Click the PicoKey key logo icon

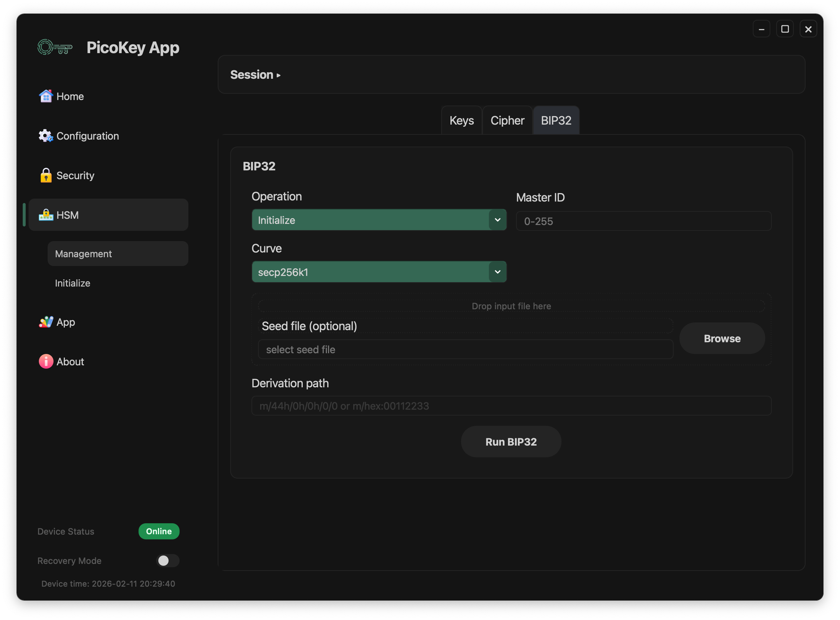[55, 48]
